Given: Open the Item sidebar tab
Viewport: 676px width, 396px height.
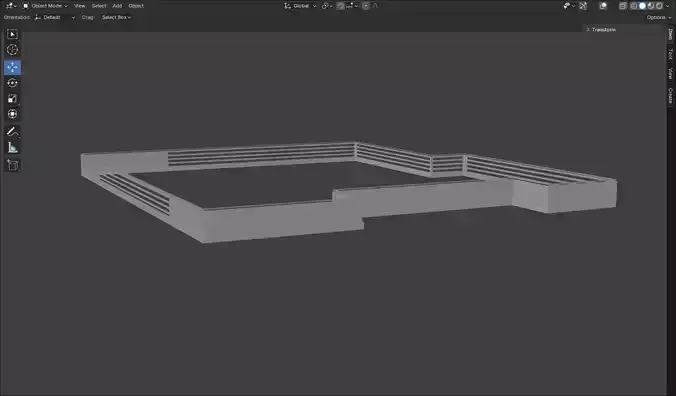Looking at the screenshot, I should coord(670,34).
